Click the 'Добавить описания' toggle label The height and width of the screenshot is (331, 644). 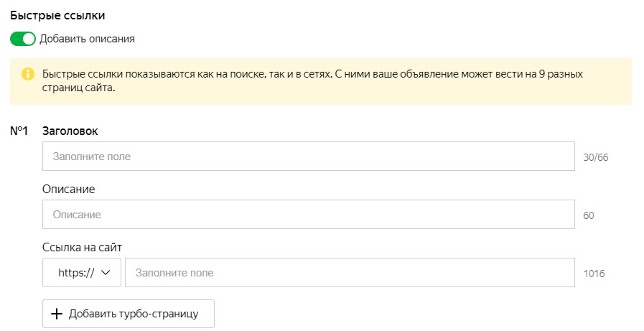point(87,39)
